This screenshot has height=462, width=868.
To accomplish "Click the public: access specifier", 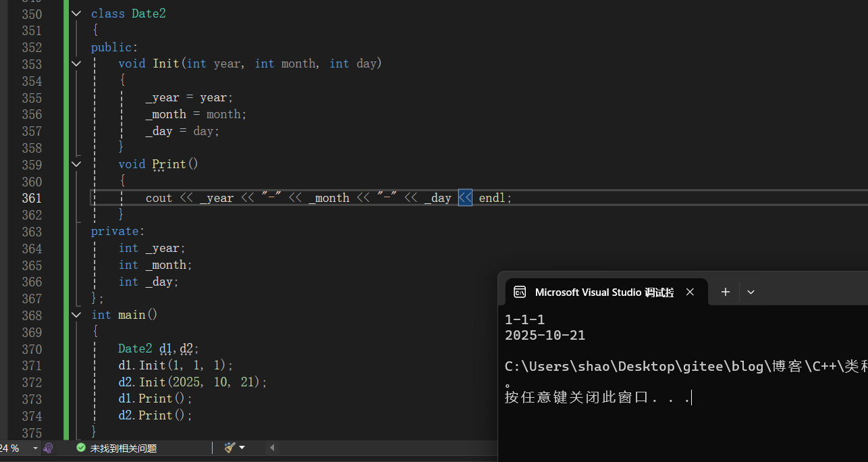I will [115, 47].
